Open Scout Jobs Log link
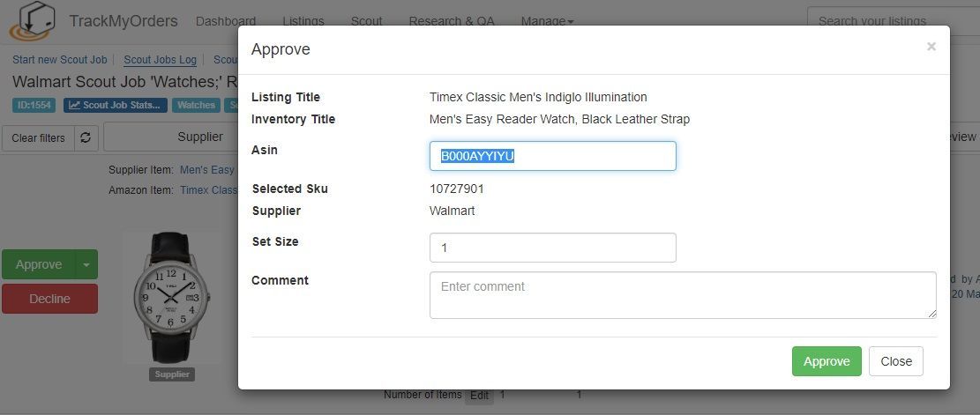 pos(160,60)
